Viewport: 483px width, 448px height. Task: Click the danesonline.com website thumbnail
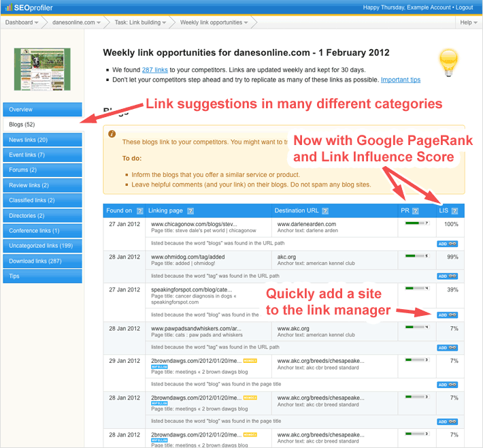pyautogui.click(x=42, y=69)
